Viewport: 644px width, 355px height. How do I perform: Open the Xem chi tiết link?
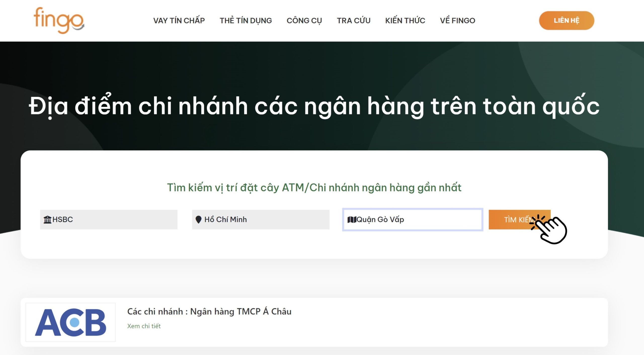point(144,326)
